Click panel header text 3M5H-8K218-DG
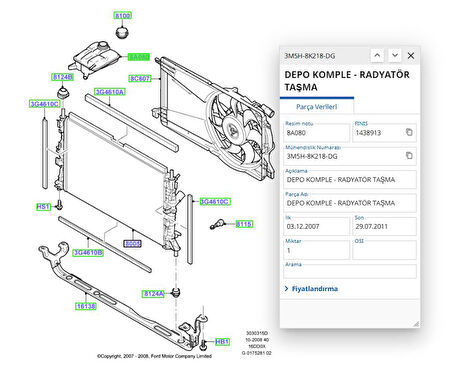Viewport: 452px width, 365px height. coord(310,56)
